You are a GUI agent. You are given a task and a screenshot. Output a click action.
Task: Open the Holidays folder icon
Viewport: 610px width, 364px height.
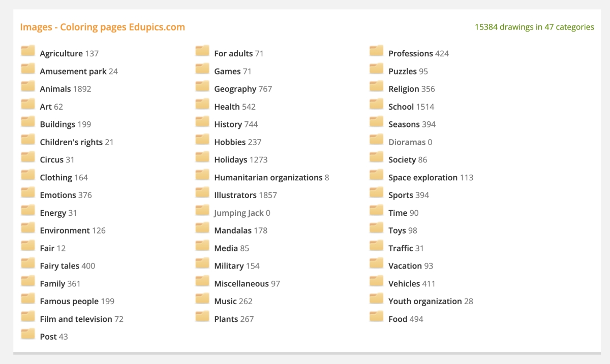(202, 158)
